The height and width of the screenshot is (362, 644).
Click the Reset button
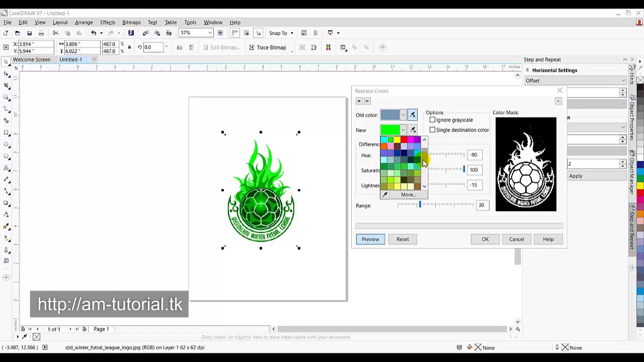[x=403, y=239]
